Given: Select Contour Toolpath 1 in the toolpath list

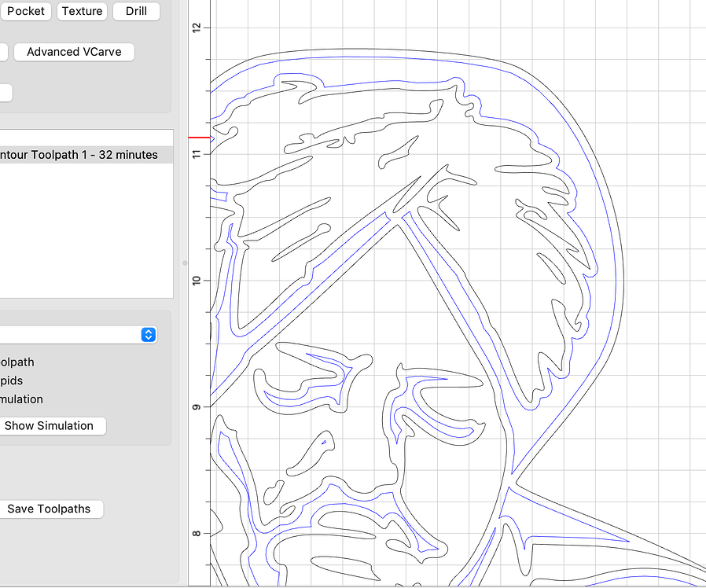Looking at the screenshot, I should pos(79,154).
